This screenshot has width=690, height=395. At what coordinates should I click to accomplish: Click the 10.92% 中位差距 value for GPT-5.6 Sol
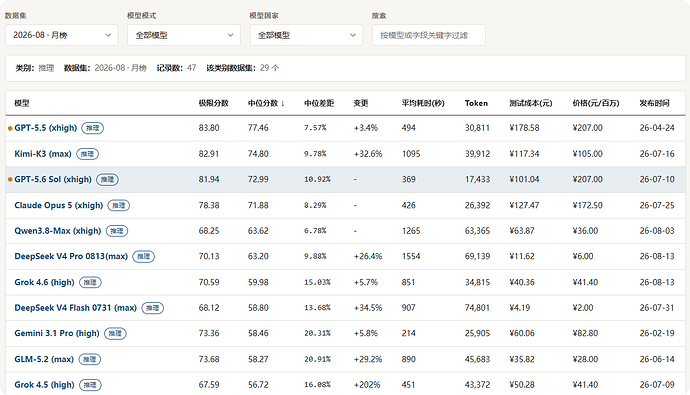pos(317,179)
